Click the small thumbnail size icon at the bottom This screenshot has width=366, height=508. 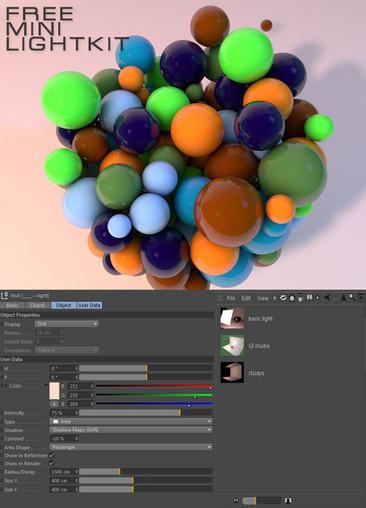pyautogui.click(x=236, y=500)
